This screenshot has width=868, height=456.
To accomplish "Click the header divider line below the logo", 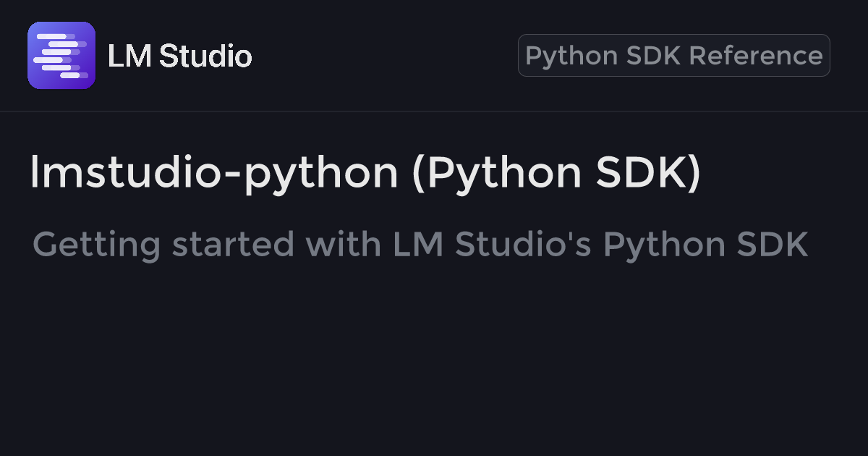I will [434, 111].
